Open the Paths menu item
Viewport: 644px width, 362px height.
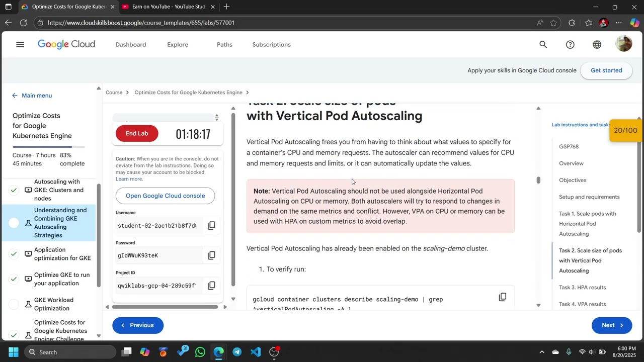tap(224, 45)
